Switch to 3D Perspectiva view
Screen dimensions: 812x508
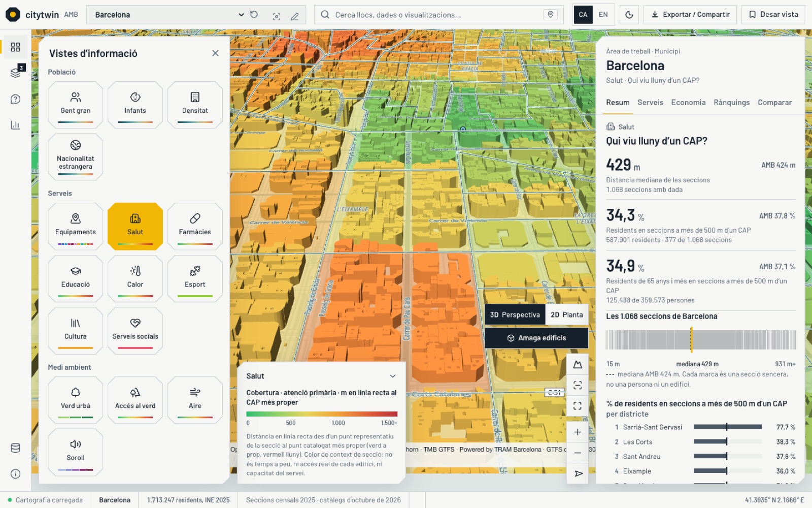(515, 315)
